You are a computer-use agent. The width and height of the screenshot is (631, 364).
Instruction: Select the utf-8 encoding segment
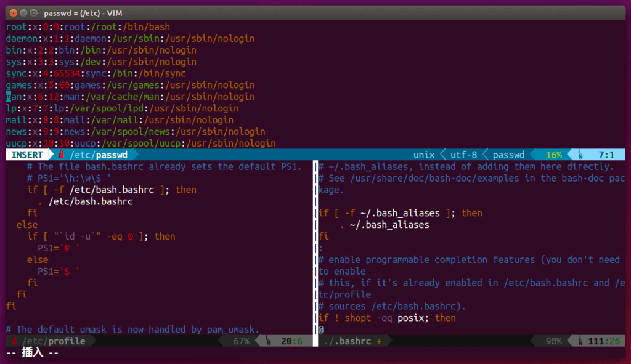point(464,155)
